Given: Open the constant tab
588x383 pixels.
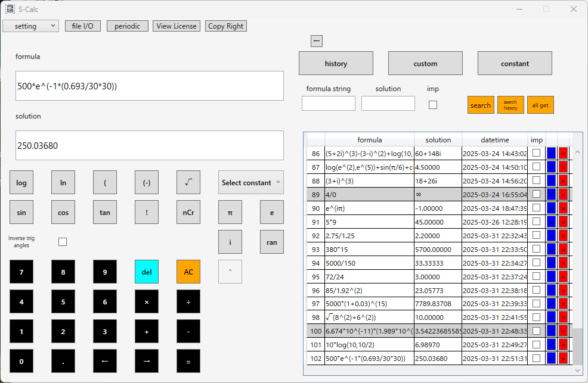Looking at the screenshot, I should click(x=515, y=63).
